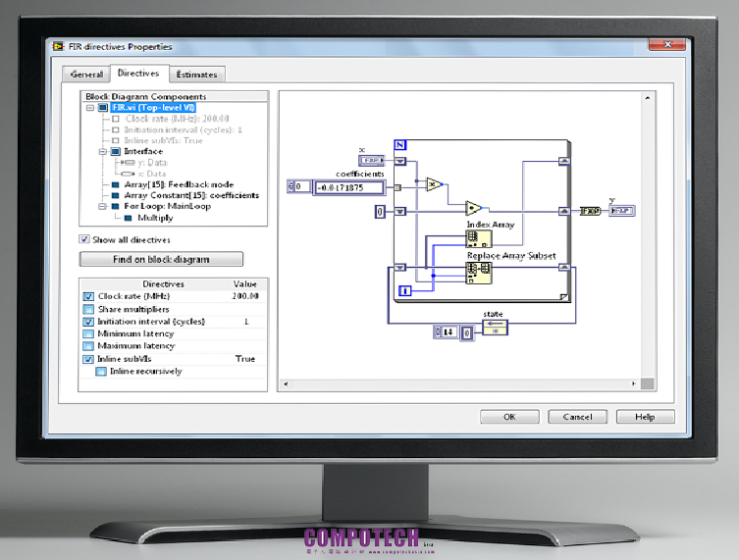Select the x input FXP terminal

click(370, 160)
